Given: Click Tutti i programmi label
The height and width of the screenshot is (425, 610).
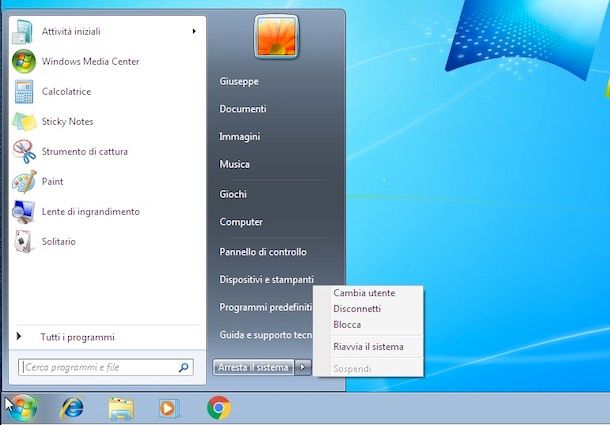Looking at the screenshot, I should click(x=77, y=337).
